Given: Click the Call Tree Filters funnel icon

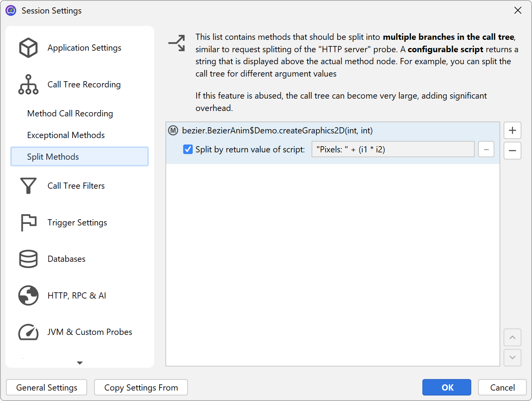Looking at the screenshot, I should 28,186.
